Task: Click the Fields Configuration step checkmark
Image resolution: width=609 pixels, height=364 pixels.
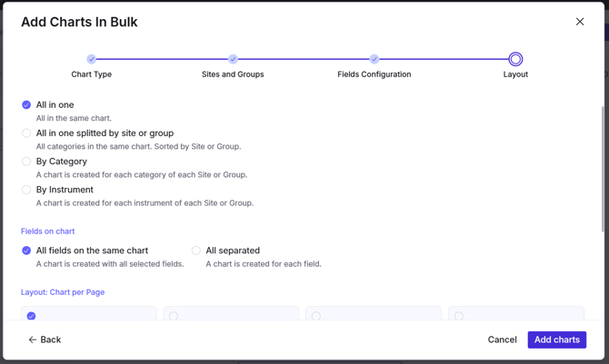Action: click(374, 59)
